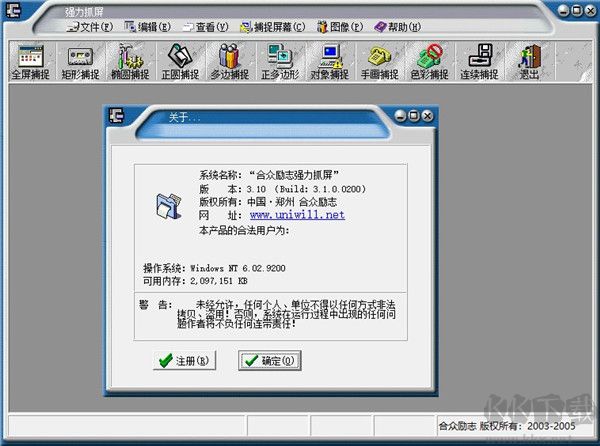600x446 pixels.
Task: Maximize the 关于 about dialog
Action: 414,116
